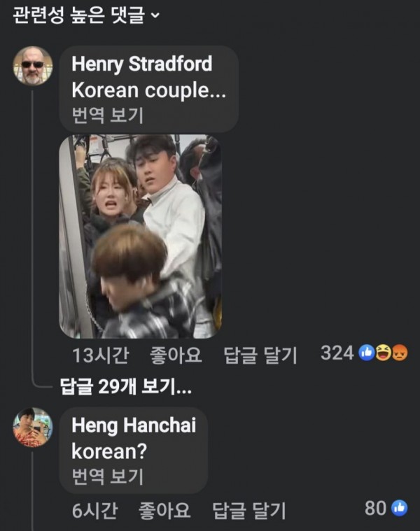Open Henry Stradford's profile picture
The width and height of the screenshot is (420, 531).
click(33, 66)
